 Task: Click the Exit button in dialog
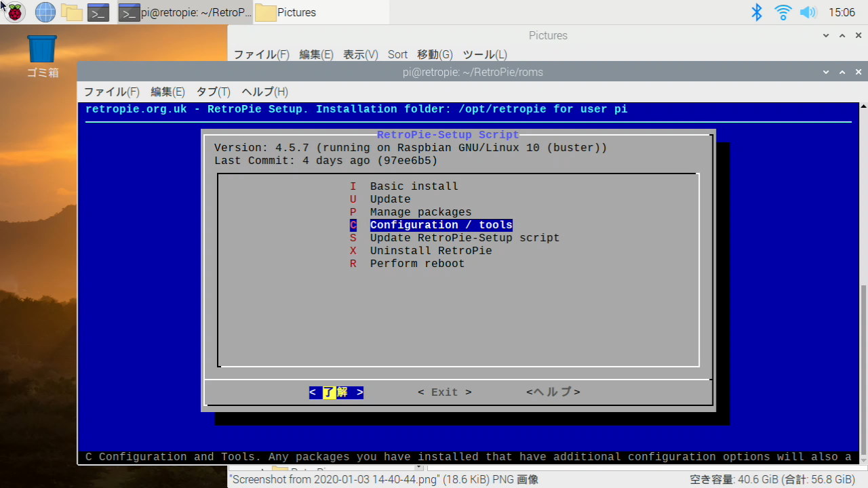(445, 392)
